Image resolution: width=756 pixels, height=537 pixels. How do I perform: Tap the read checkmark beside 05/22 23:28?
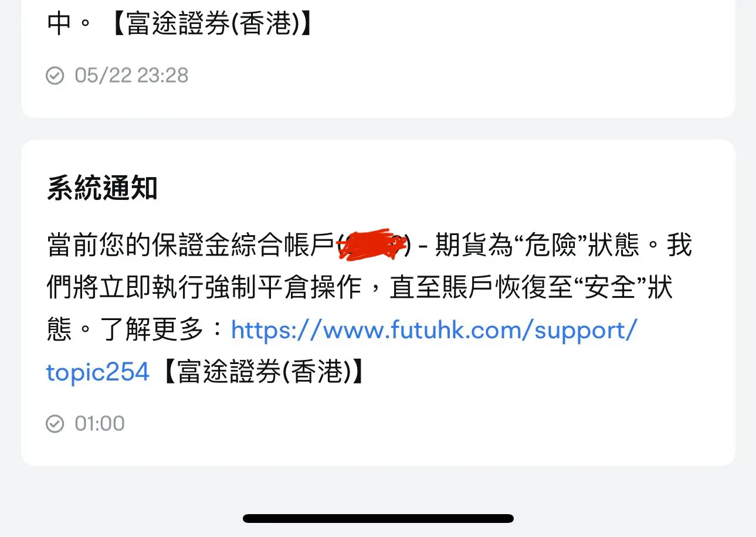click(x=55, y=76)
